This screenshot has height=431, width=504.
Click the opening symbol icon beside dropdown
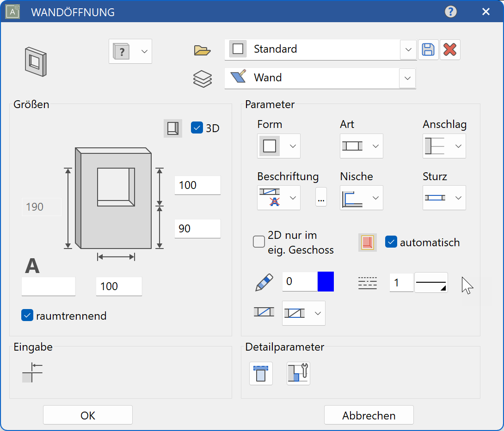point(264,312)
